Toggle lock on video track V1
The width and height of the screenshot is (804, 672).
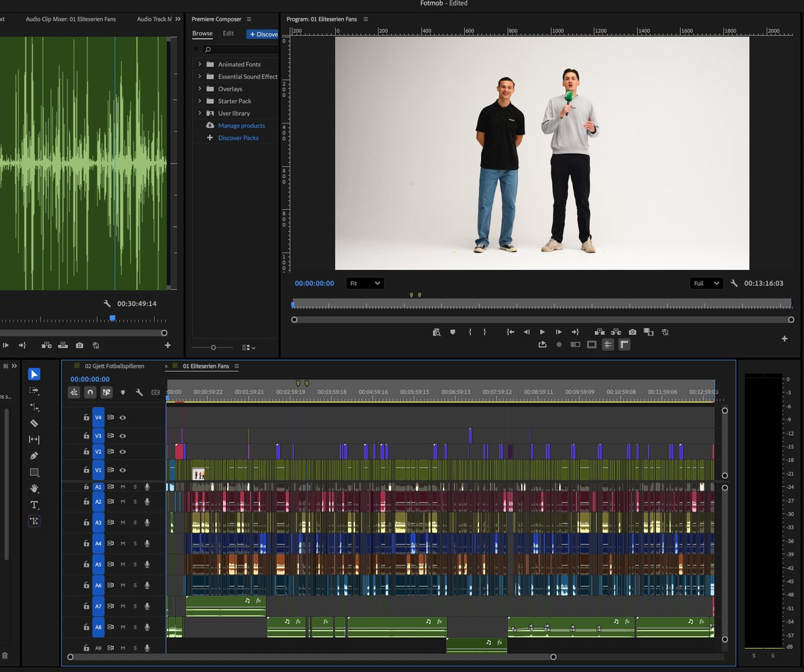pos(86,470)
